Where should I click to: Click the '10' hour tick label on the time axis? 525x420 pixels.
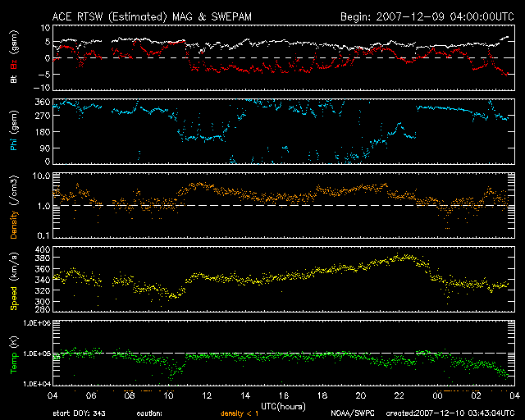[x=168, y=396]
